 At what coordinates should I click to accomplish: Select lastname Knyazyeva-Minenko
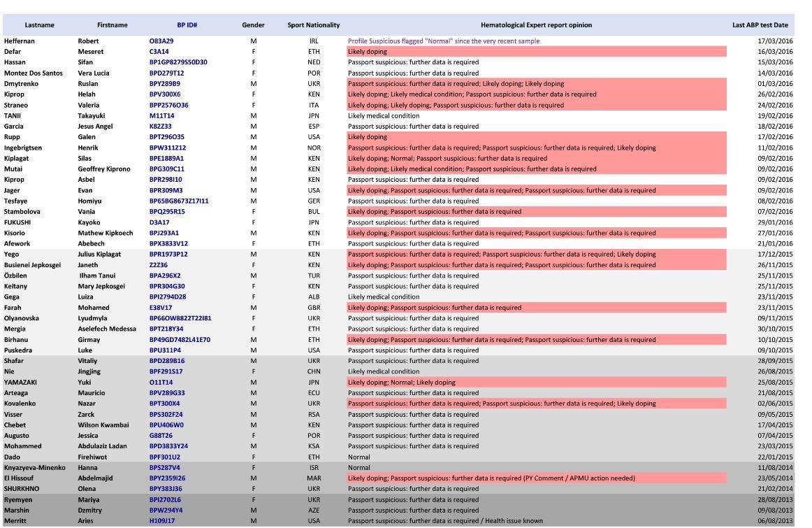pos(35,467)
